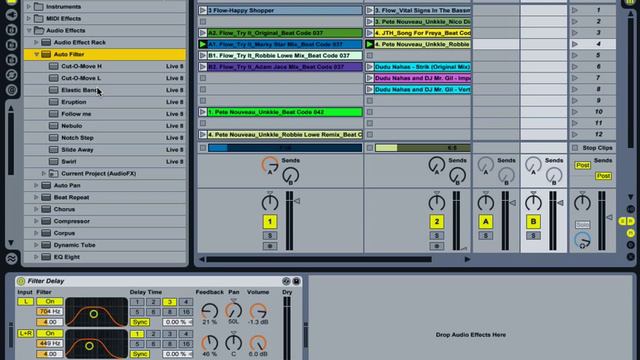Expand the Instruments folder
The image size is (640, 360).
pos(29,7)
